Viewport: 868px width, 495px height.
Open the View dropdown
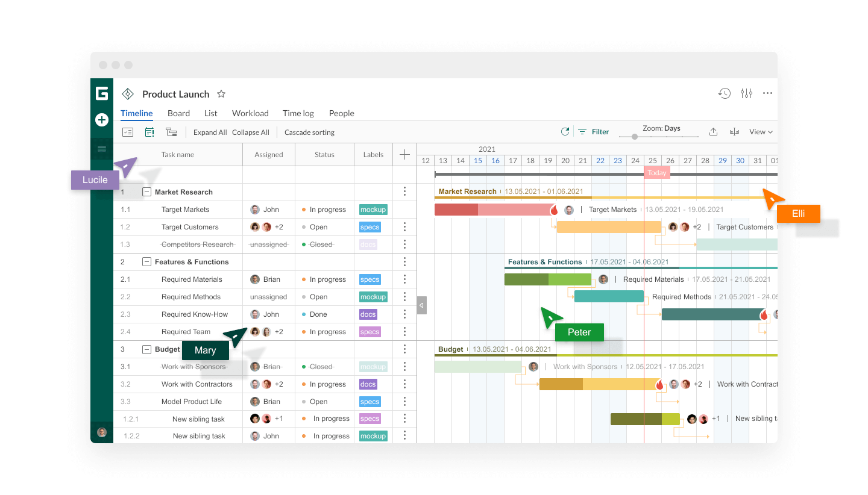point(760,131)
